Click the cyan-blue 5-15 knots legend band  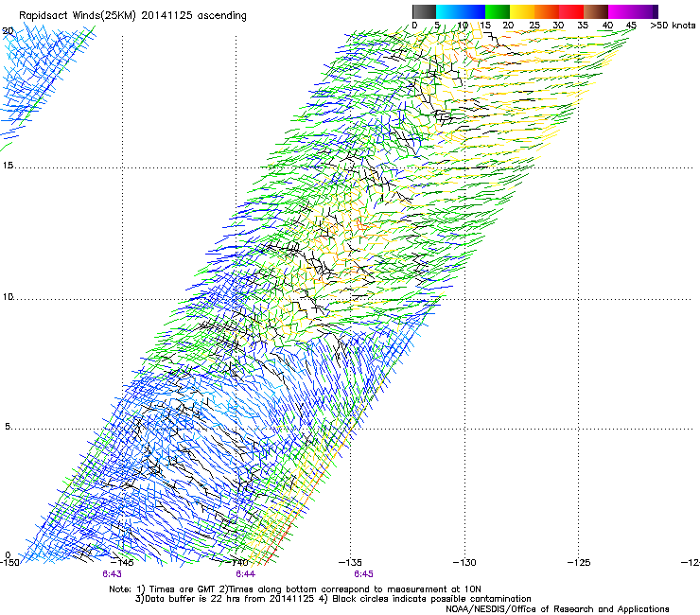click(461, 11)
